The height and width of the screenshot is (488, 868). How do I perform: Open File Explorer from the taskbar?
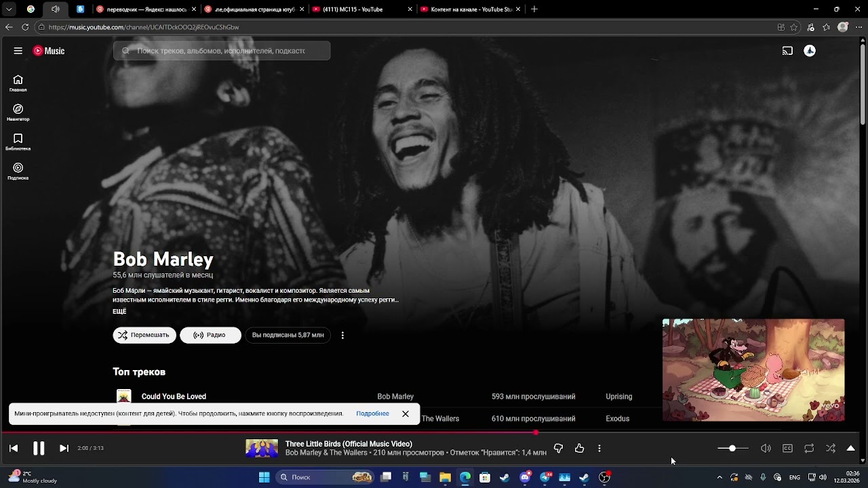(445, 477)
